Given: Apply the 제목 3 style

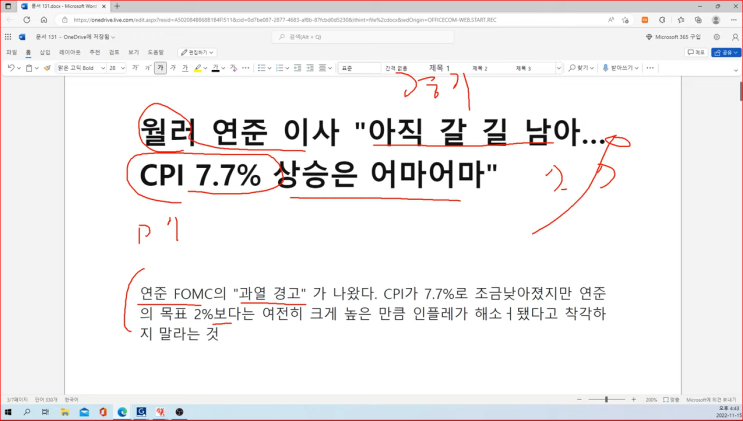Looking at the screenshot, I should pos(523,68).
